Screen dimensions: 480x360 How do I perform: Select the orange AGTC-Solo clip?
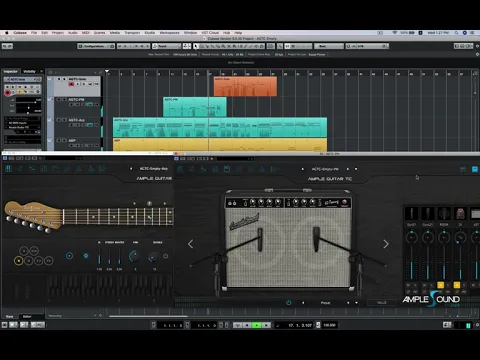point(245,86)
